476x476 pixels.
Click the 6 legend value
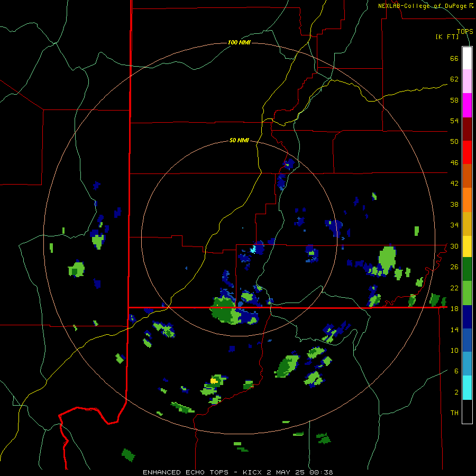pyautogui.click(x=456, y=371)
